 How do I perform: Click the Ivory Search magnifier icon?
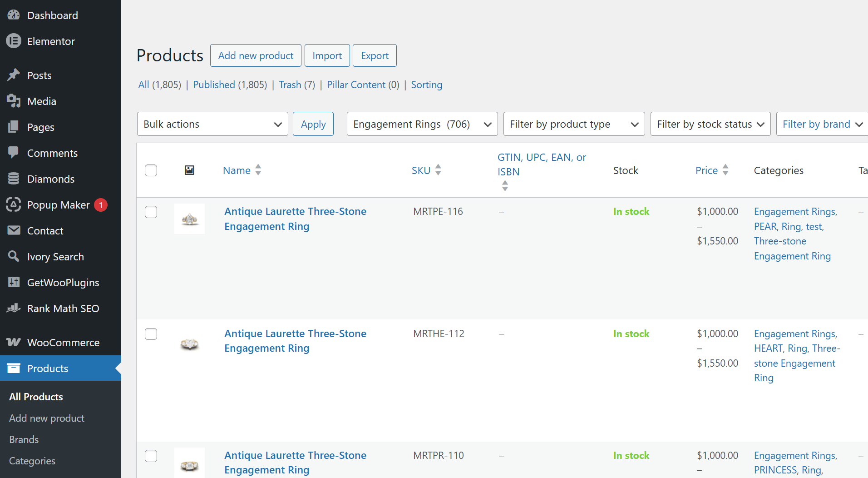14,256
